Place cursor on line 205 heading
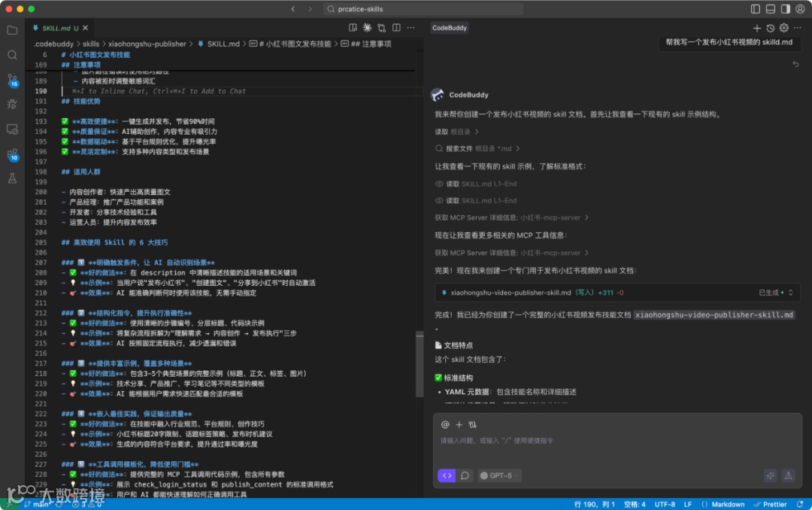This screenshot has height=510, width=812. point(114,242)
